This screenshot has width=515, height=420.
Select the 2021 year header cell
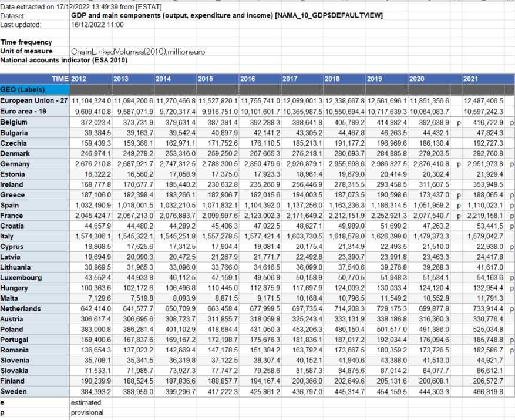point(483,79)
